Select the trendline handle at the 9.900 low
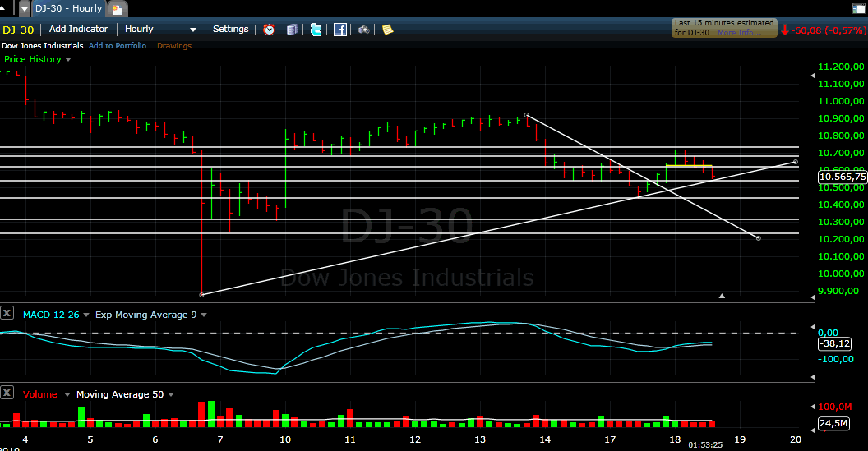The height and width of the screenshot is (451, 868). (201, 294)
